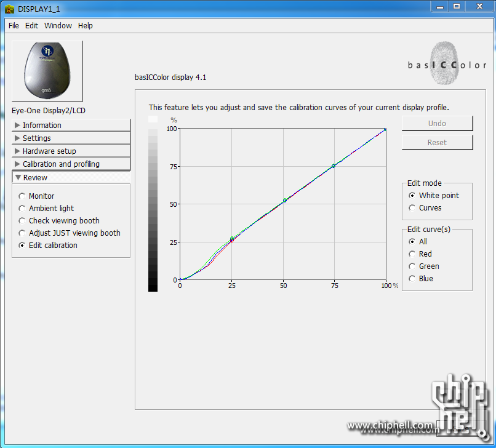Close the DISPLAY1_1 window
The image size is (496, 448).
479,7
